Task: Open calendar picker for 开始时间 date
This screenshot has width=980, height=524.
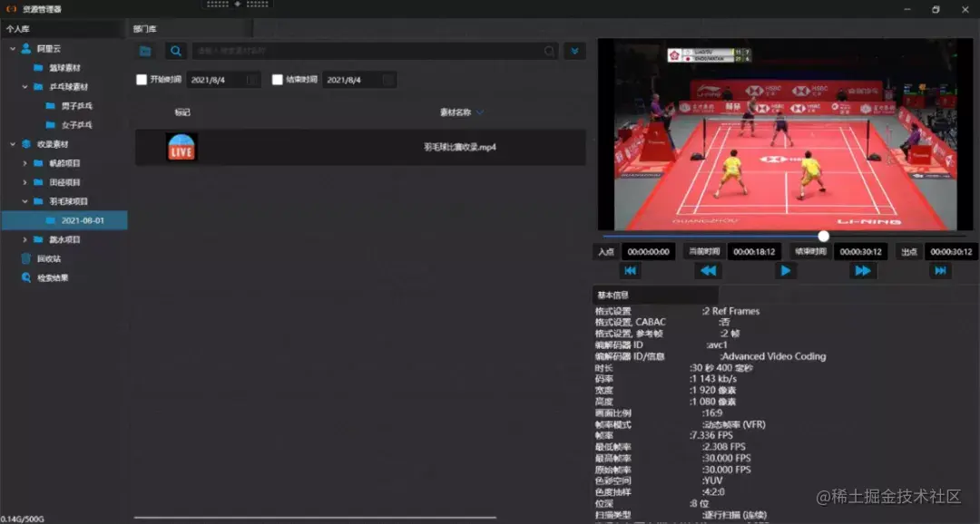Action: [252, 80]
